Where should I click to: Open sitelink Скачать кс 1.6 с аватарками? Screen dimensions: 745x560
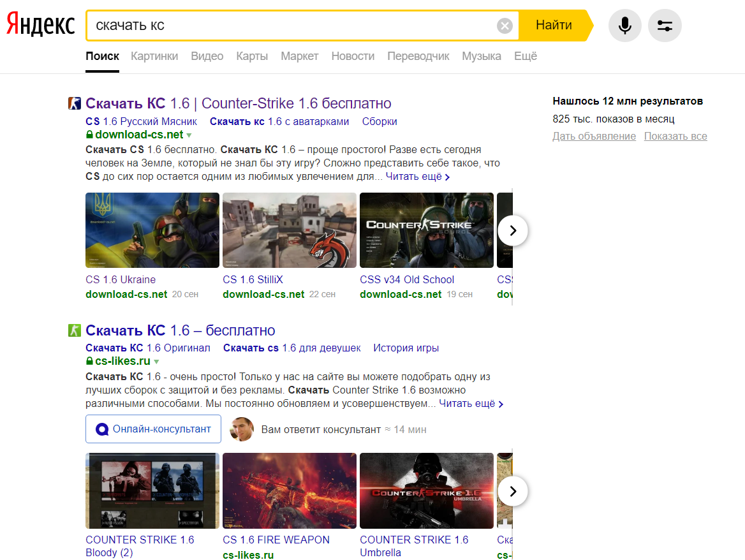pyautogui.click(x=279, y=122)
